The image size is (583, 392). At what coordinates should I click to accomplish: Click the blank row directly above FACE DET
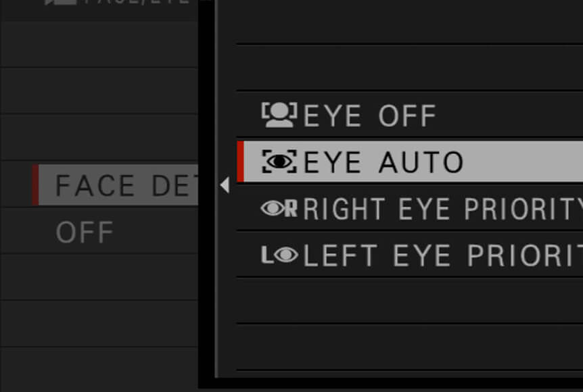click(x=99, y=138)
